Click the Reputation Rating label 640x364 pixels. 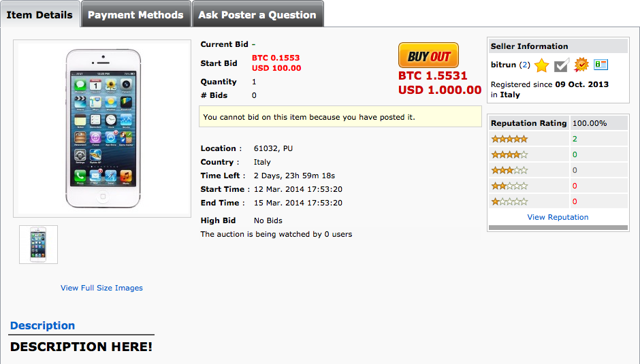[528, 123]
